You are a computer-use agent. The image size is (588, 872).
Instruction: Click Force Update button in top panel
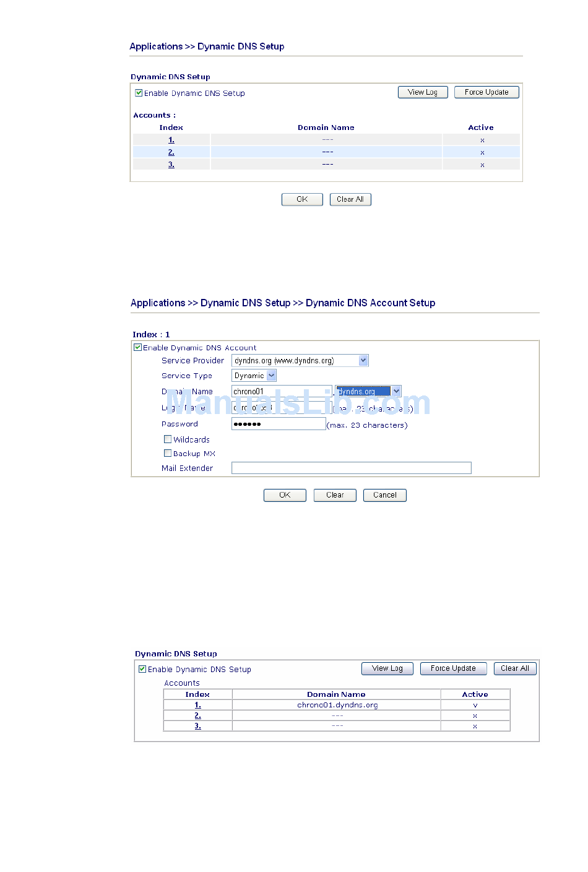486,92
